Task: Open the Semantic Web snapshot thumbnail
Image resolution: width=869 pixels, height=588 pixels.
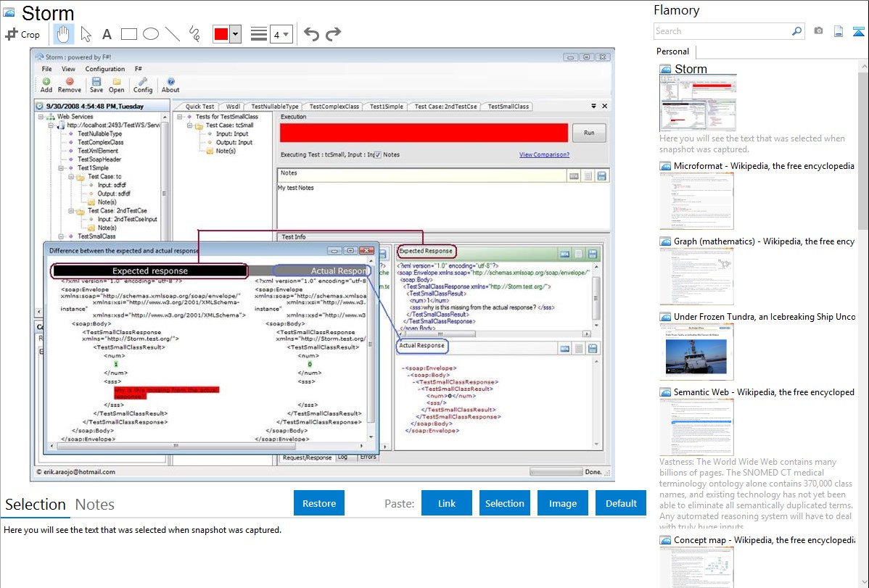Action: (x=696, y=427)
